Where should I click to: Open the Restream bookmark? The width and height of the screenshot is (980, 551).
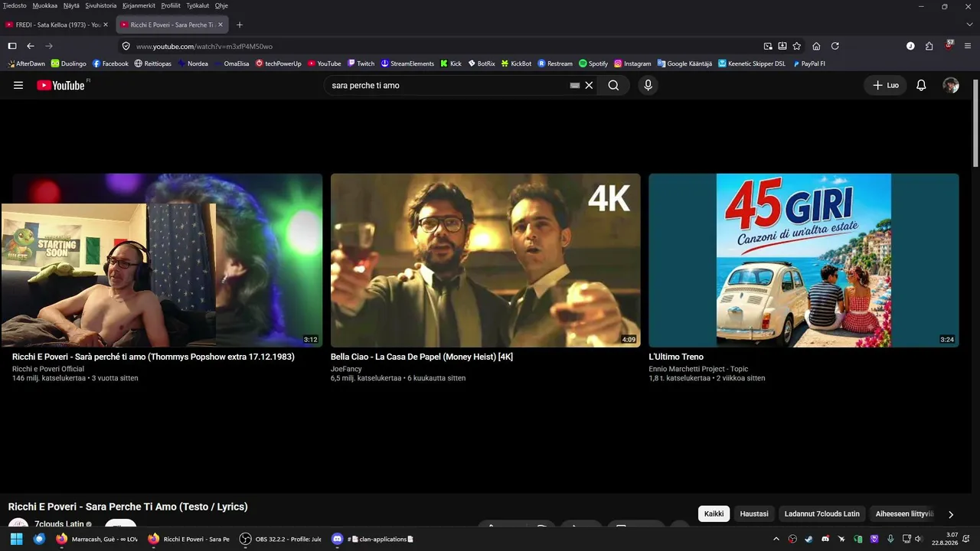tap(555, 64)
